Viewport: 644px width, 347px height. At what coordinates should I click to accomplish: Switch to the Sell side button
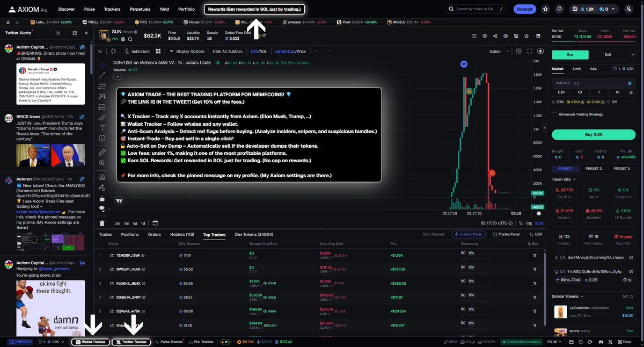608,54
